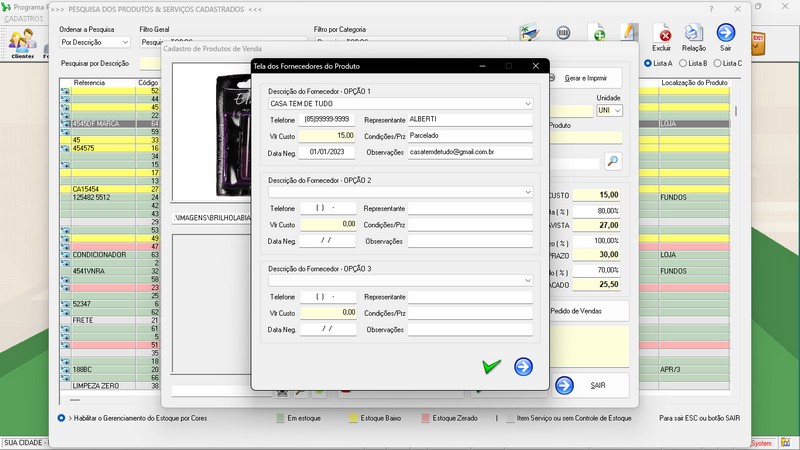Select the Lista A radio button
Image resolution: width=800 pixels, height=450 pixels.
(649, 63)
